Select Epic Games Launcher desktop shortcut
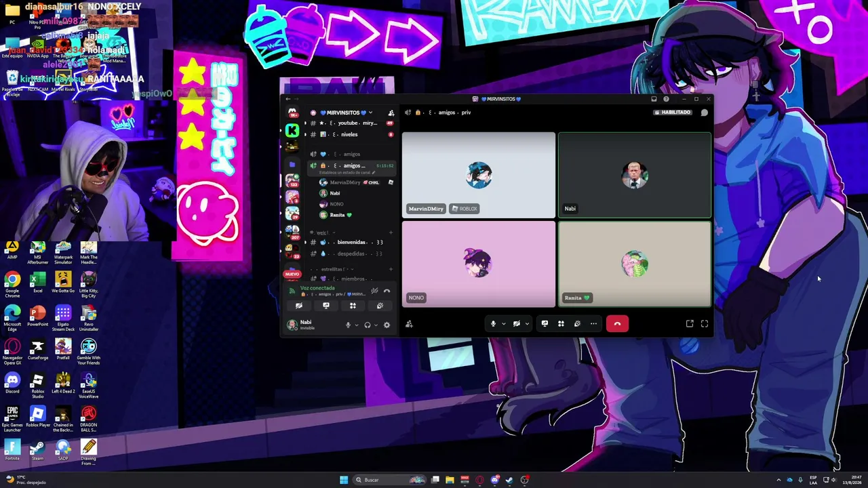 pos(12,420)
